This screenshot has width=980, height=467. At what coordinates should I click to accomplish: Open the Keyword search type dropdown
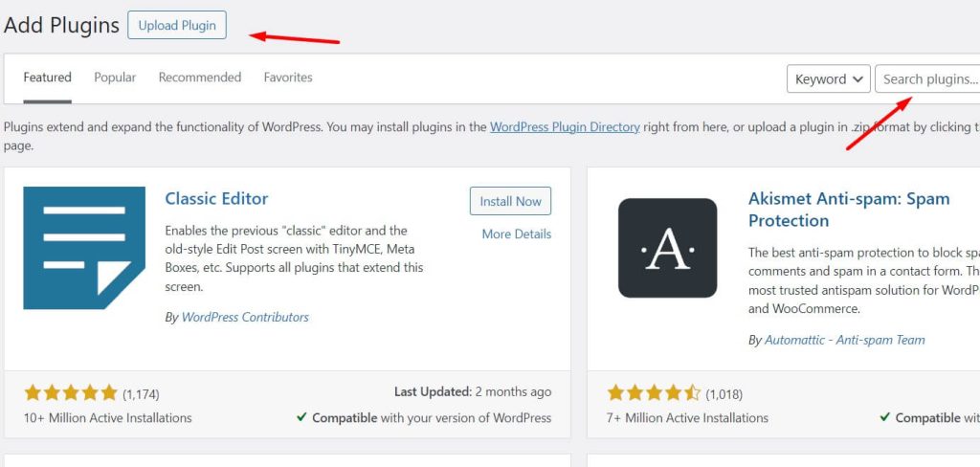(828, 79)
